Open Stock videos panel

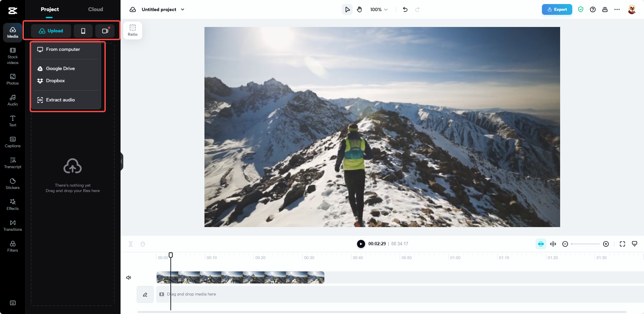(13, 56)
